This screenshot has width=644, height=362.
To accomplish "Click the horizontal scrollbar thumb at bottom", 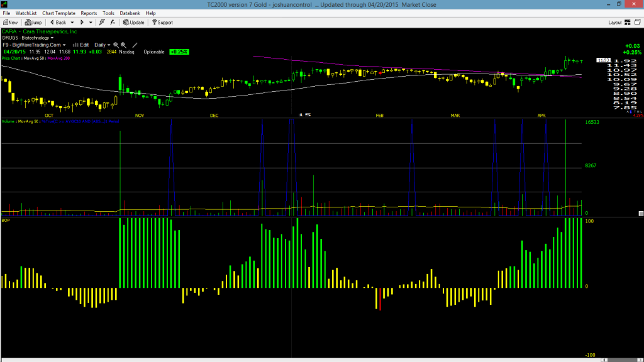I will pos(622,360).
